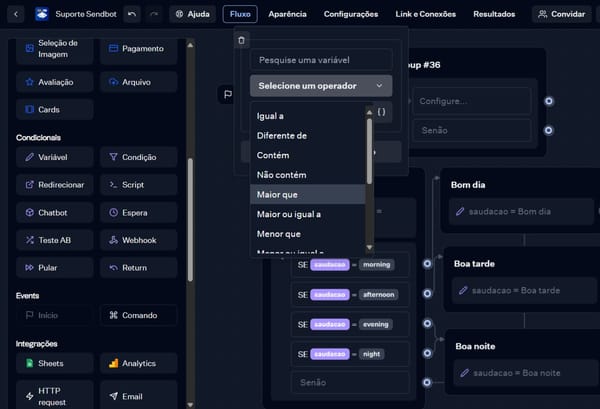
Task: Choose the 'Contém' operator
Action: 308,155
